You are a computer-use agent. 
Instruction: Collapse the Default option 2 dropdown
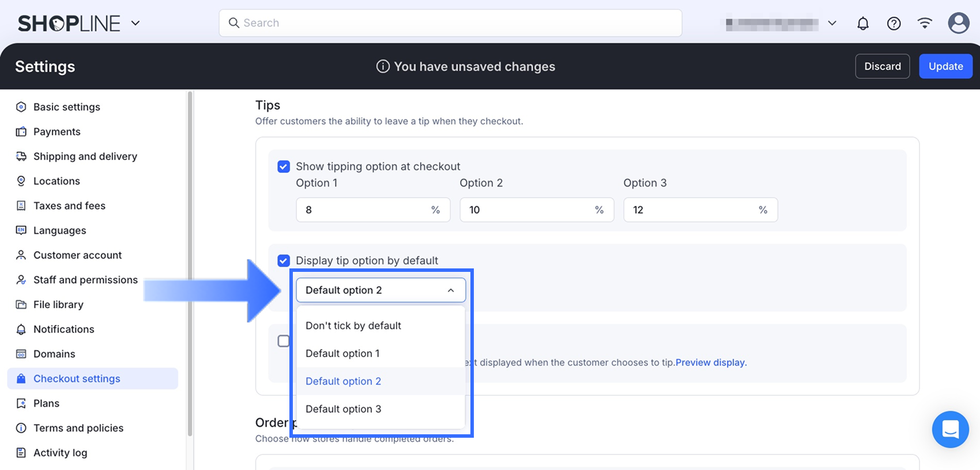450,290
